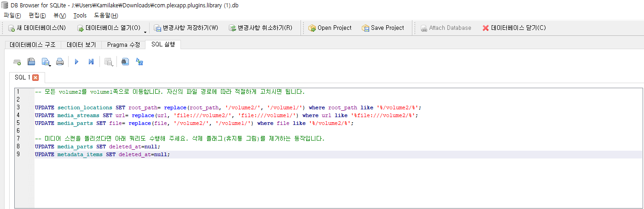
Task: Click 데이터베이스 열기(O) button
Action: pyautogui.click(x=109, y=28)
